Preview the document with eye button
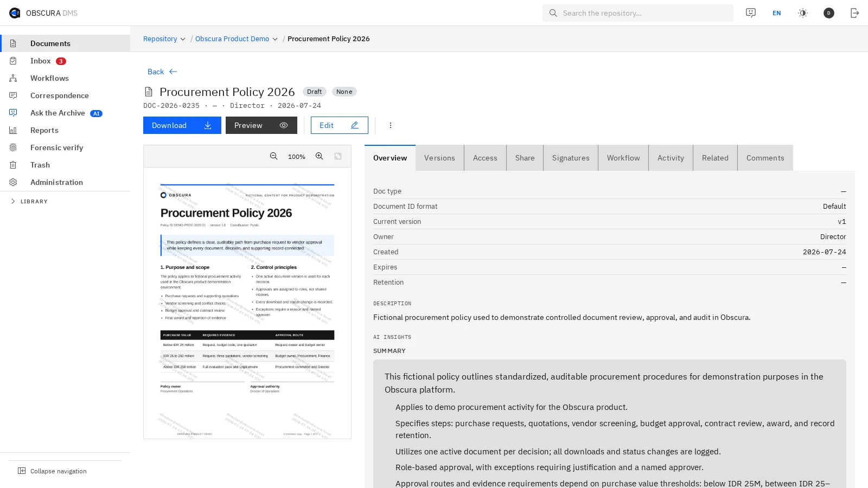The width and height of the screenshot is (868, 488). click(x=261, y=125)
